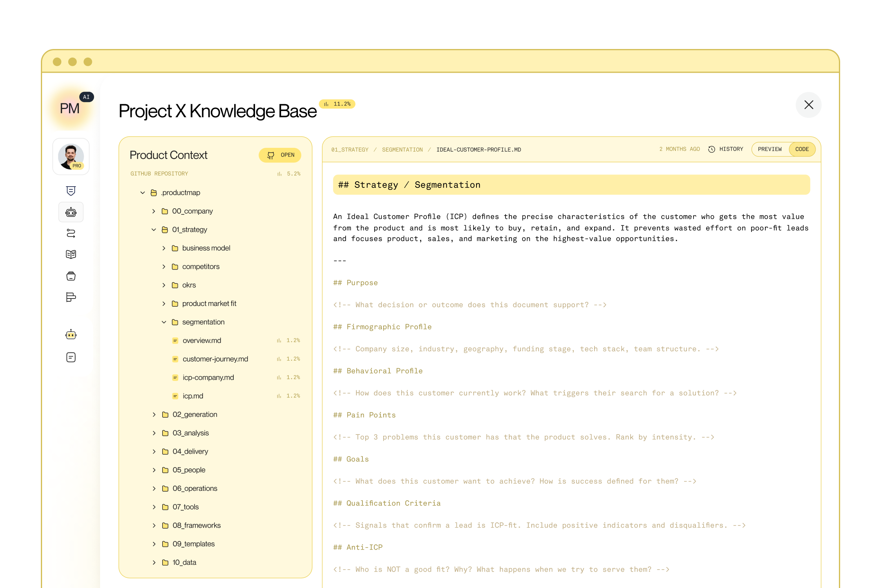The image size is (881, 588).
Task: Open the roadmap bars icon in sidebar
Action: click(x=71, y=297)
